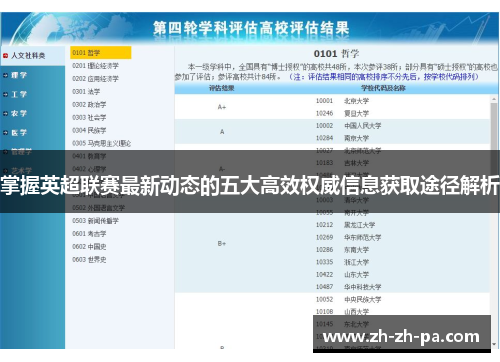Click the row 10269 华东师范大学
Image resolution: width=500 pixels, height=362 pixels.
pos(348,237)
